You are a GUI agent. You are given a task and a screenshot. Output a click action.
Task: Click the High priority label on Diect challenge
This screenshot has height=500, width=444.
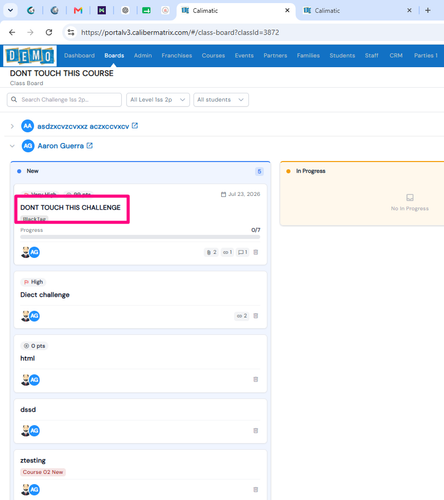(x=33, y=282)
